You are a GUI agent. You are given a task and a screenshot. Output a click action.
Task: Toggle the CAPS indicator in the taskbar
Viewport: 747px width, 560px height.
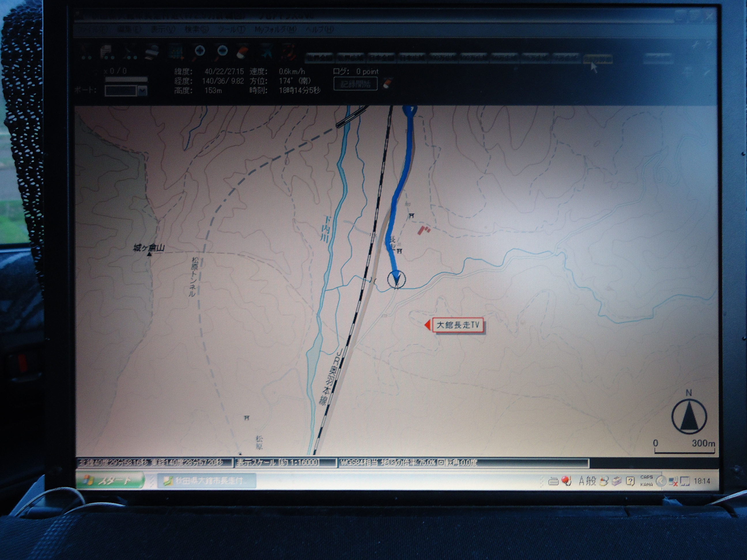click(646, 477)
